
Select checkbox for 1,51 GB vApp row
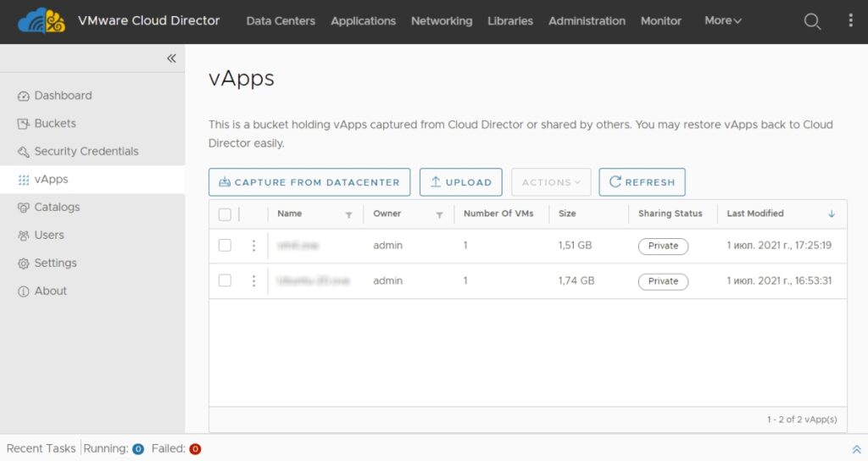[225, 245]
